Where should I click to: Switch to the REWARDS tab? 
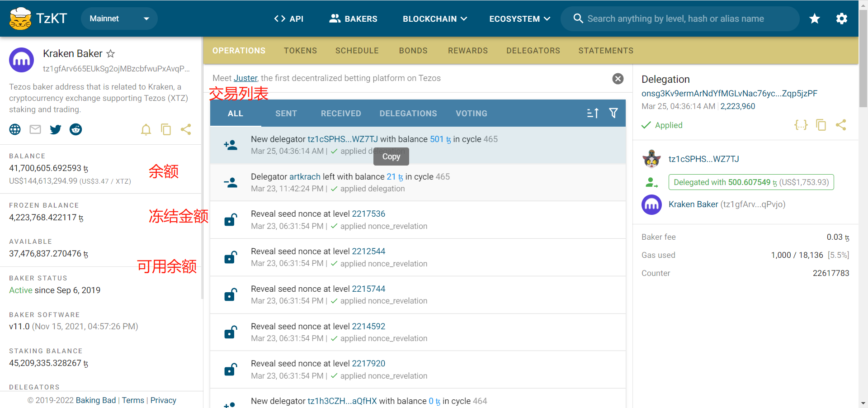pyautogui.click(x=467, y=51)
